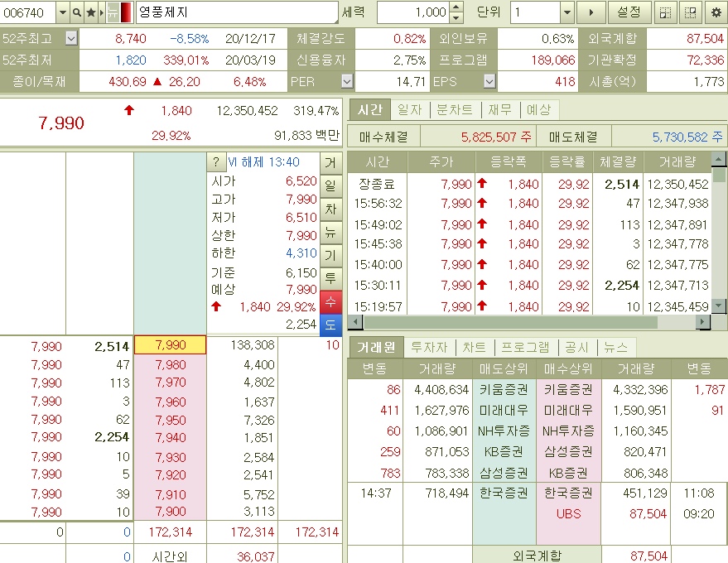Image resolution: width=728 pixels, height=563 pixels.
Task: Select the 뉴 side button
Action: click(330, 232)
